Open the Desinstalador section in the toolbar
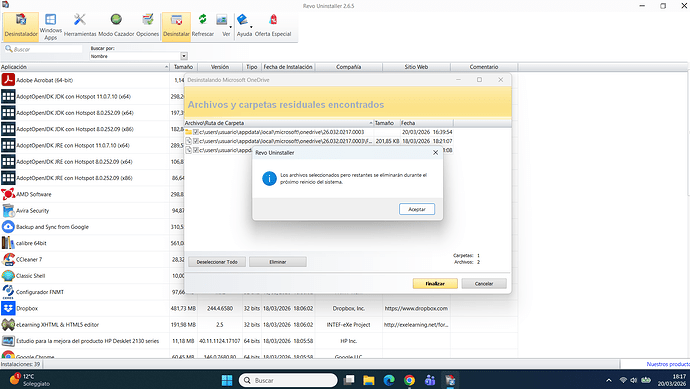 (x=21, y=26)
